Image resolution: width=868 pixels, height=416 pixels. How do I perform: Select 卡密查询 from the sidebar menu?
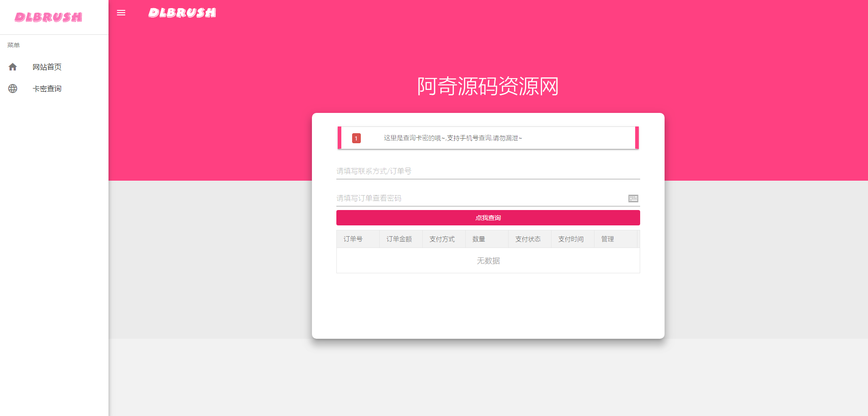click(47, 89)
